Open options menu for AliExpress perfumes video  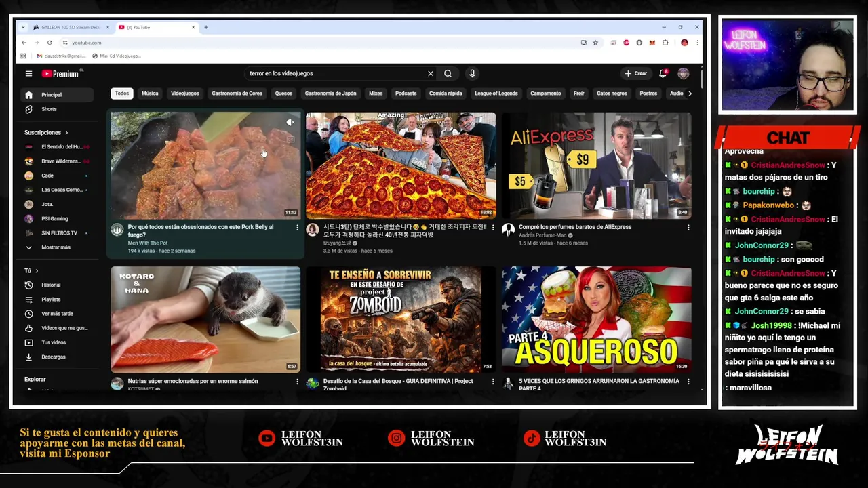coord(688,228)
